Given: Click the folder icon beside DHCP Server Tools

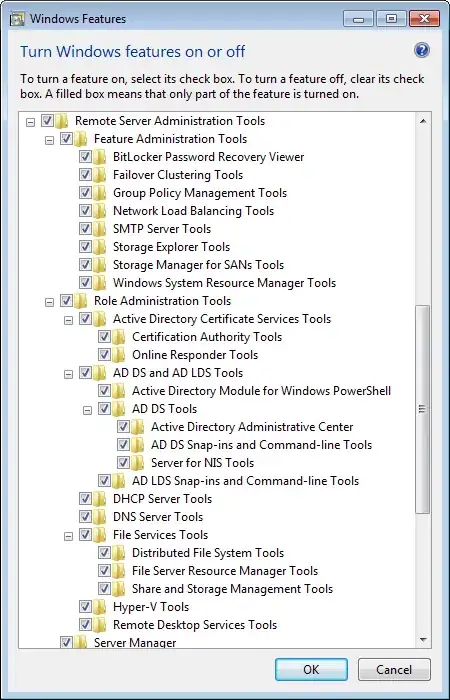Looking at the screenshot, I should (x=100, y=499).
